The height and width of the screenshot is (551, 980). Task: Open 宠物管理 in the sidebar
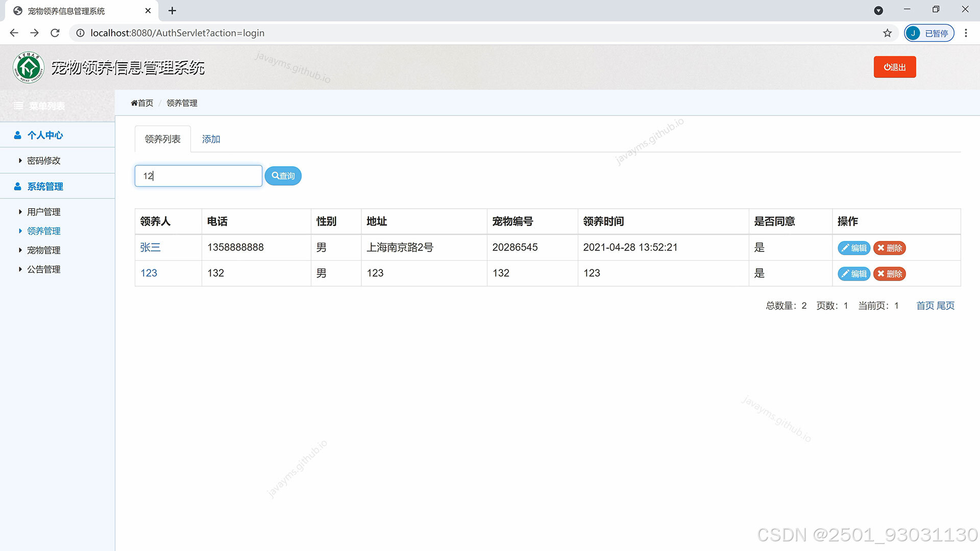click(43, 251)
